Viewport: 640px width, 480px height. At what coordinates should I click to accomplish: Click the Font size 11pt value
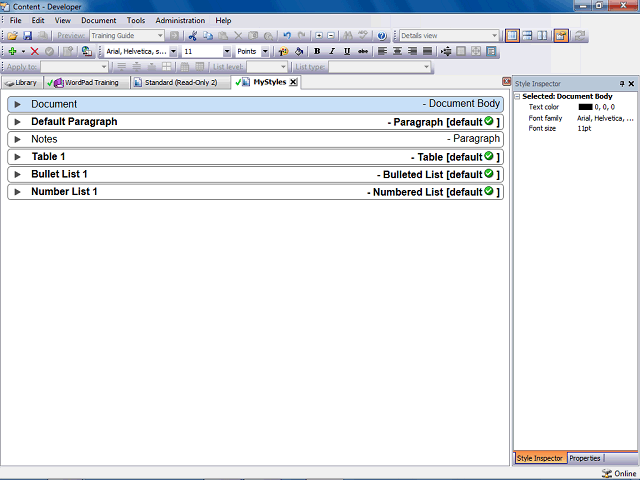coord(584,129)
